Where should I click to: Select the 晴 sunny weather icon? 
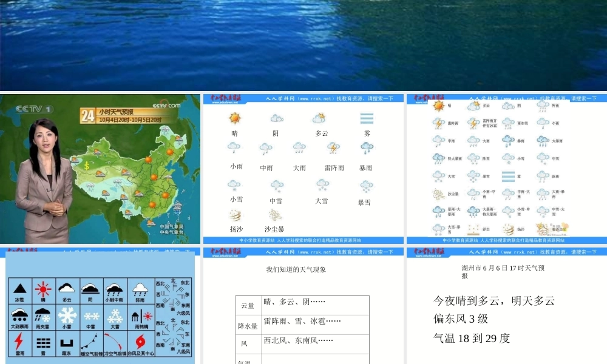click(x=234, y=118)
